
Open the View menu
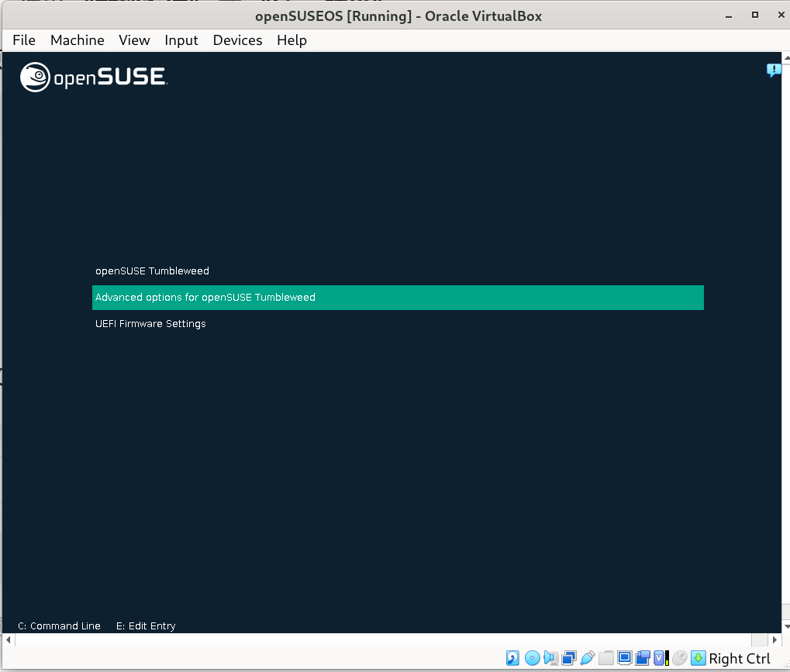[x=134, y=40]
